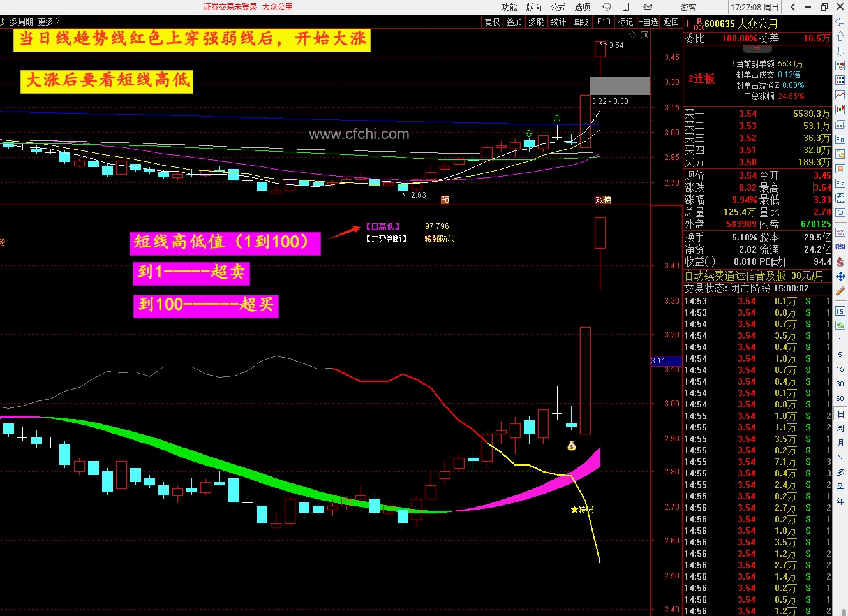This screenshot has width=848, height=616.
Task: Click the F10 sidebar icon
Action: (x=840, y=139)
